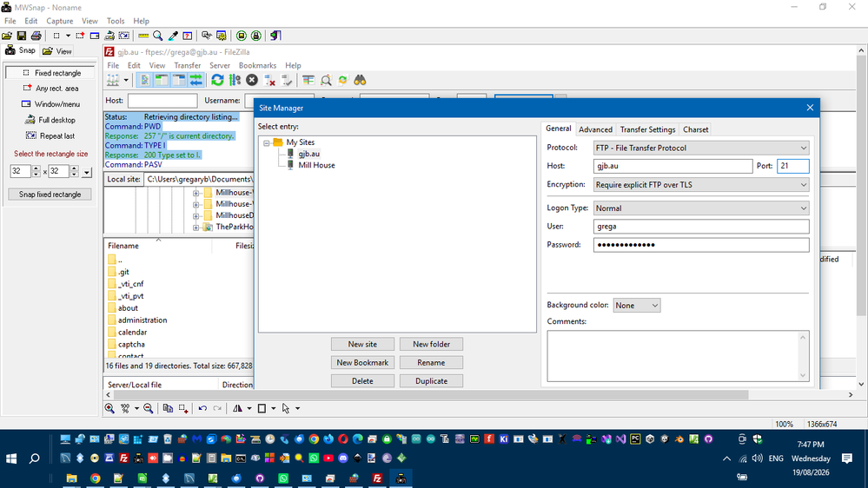The image size is (868, 488).
Task: Select Window/menu snap mode
Action: 51,104
